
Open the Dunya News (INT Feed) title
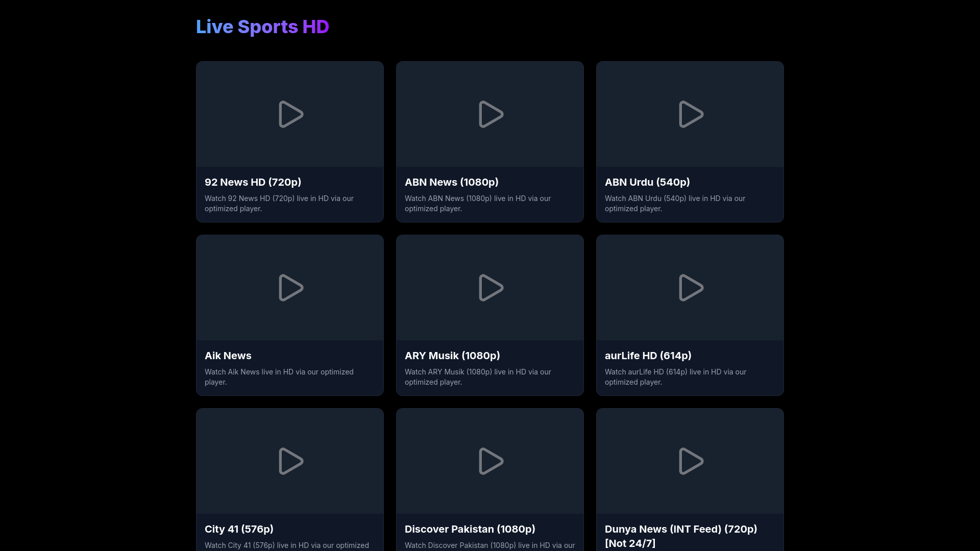(681, 536)
